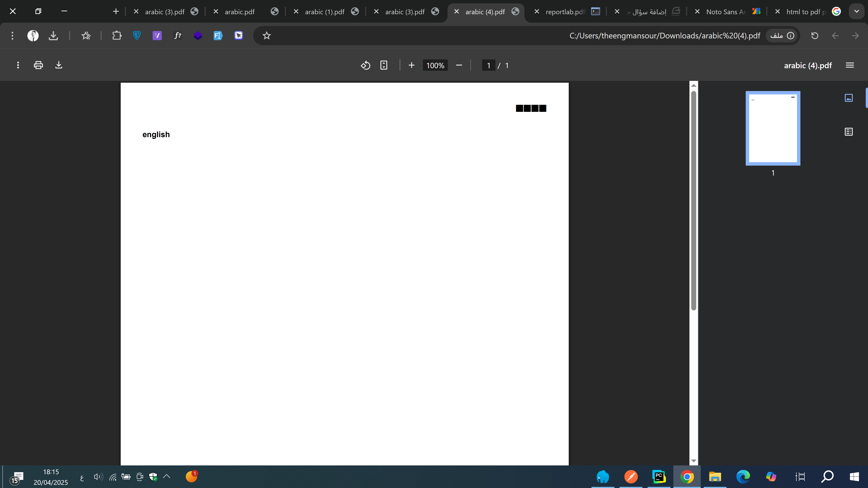Click the PDF viewer download icon
Viewport: 868px width, 488px height.
click(x=59, y=65)
